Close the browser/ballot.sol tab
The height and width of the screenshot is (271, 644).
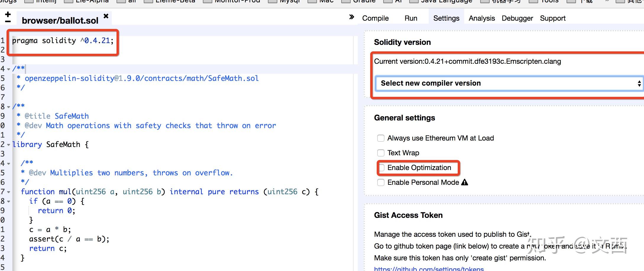click(x=106, y=16)
